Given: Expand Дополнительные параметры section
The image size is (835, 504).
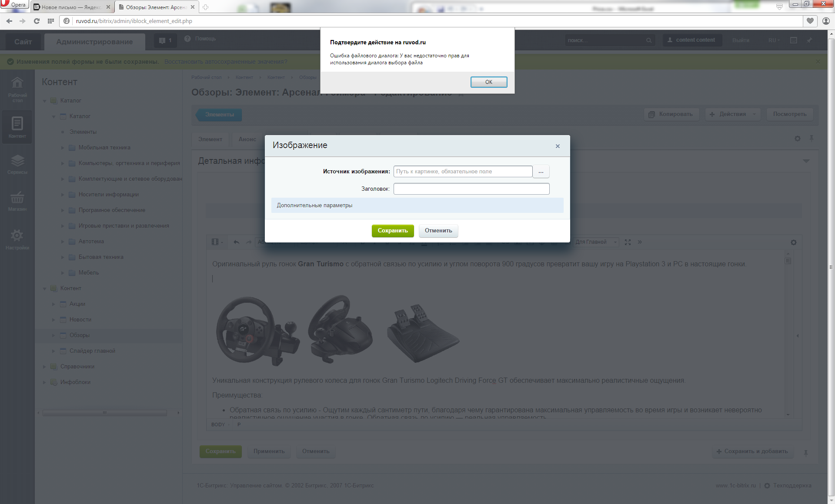Looking at the screenshot, I should pos(417,206).
